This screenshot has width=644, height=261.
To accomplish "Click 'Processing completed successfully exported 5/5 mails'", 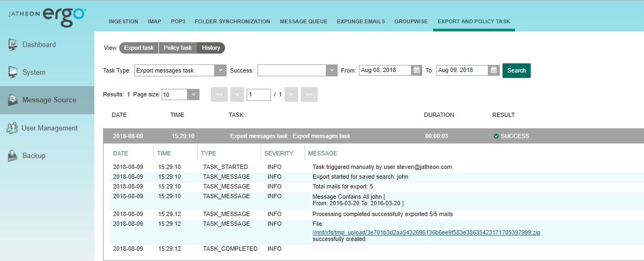I will 382,214.
